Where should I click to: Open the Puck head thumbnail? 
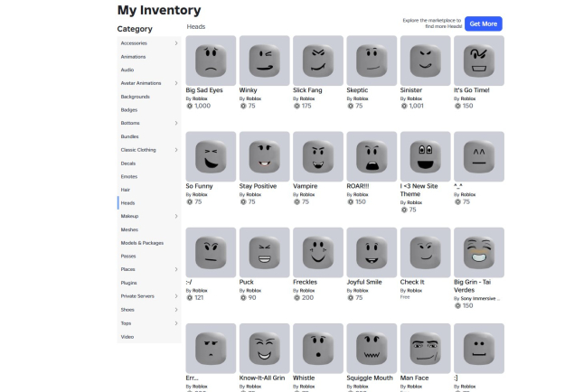point(264,252)
